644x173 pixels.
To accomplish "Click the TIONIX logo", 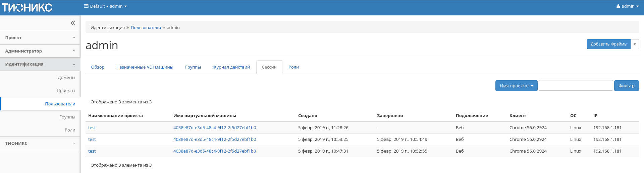I will (27, 7).
